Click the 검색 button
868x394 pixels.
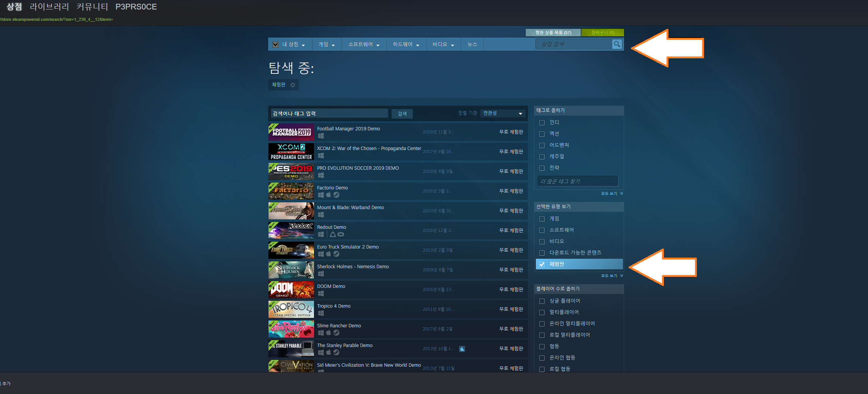point(402,114)
